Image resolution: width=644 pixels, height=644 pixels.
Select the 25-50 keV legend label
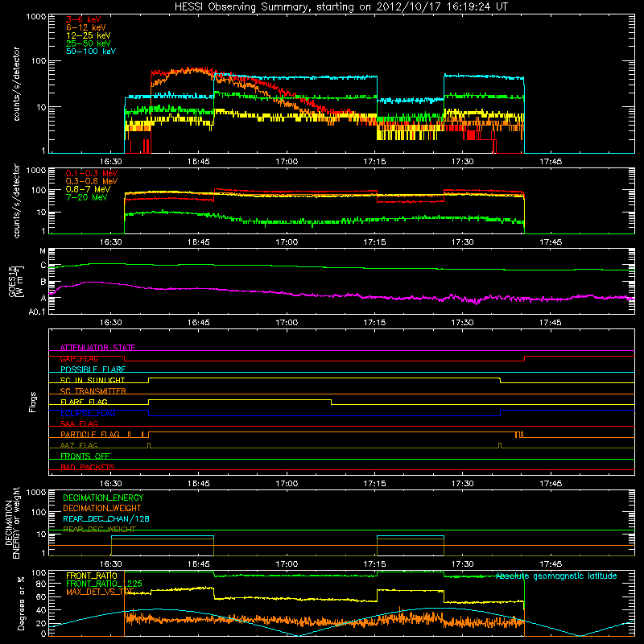(x=89, y=43)
